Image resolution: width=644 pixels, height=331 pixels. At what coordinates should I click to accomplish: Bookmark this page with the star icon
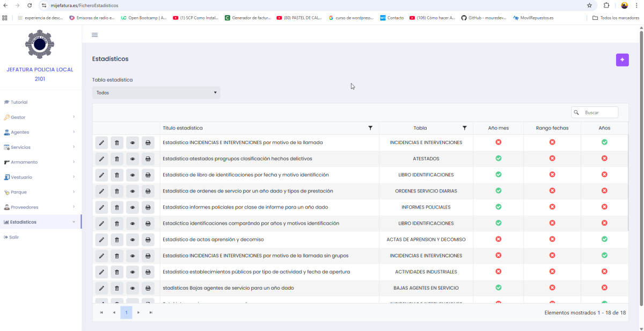[x=589, y=5]
